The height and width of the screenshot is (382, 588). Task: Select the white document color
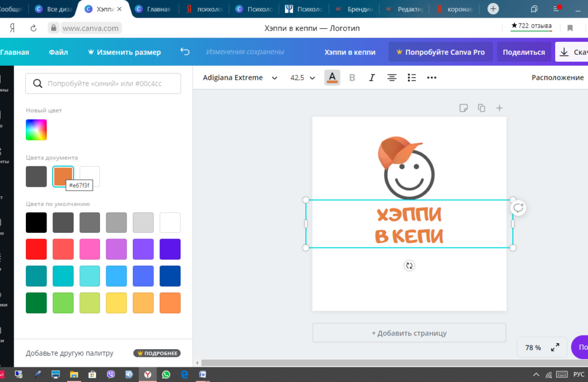(x=90, y=176)
